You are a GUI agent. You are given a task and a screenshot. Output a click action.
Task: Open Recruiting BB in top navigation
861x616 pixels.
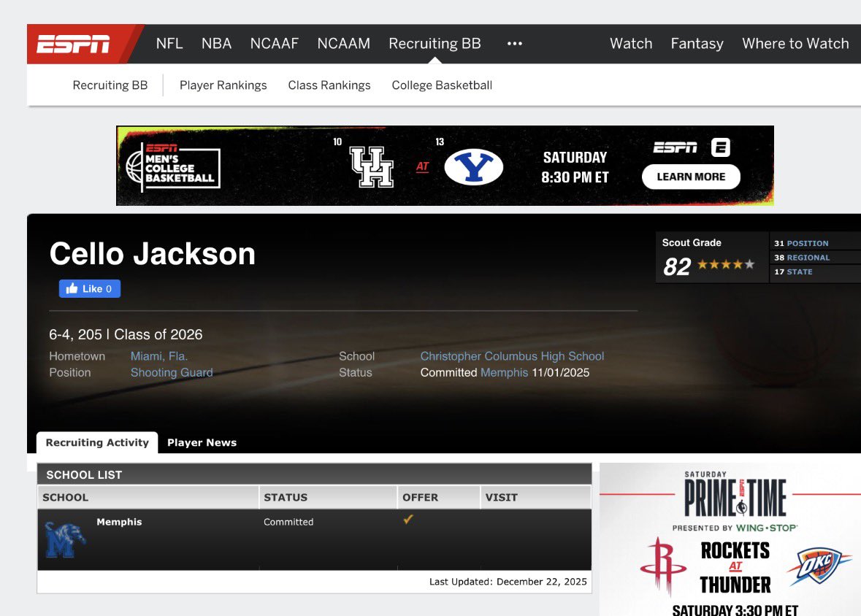coord(435,43)
